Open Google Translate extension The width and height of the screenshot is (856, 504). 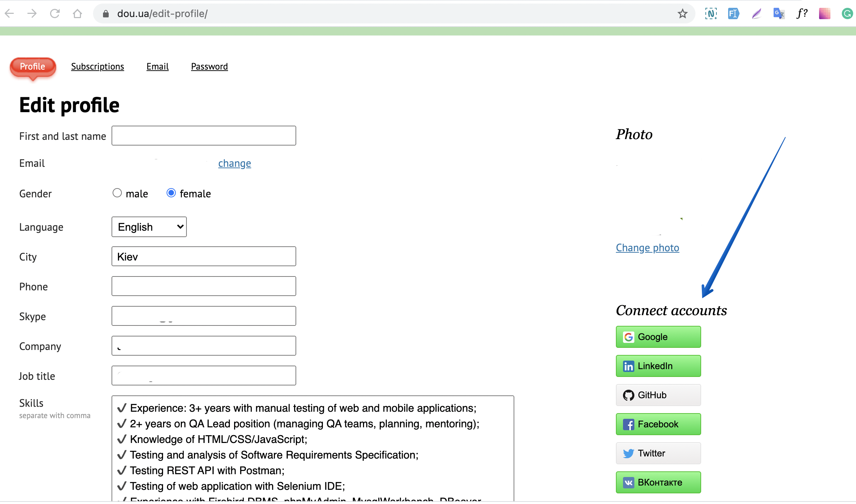[779, 13]
